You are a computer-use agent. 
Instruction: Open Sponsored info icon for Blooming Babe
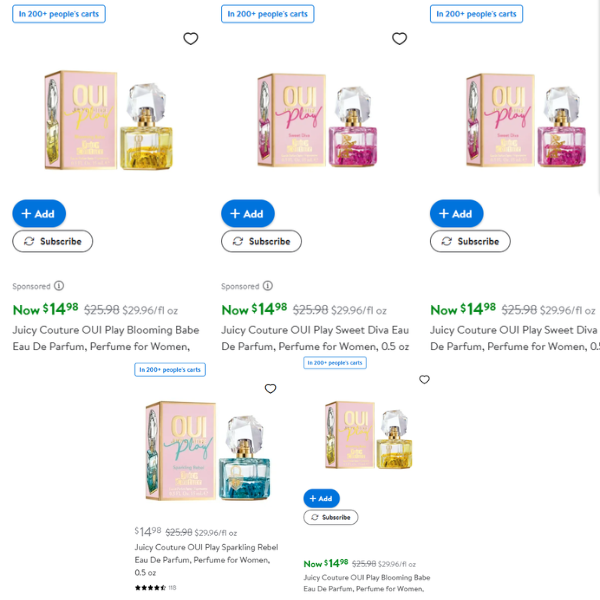[x=59, y=286]
